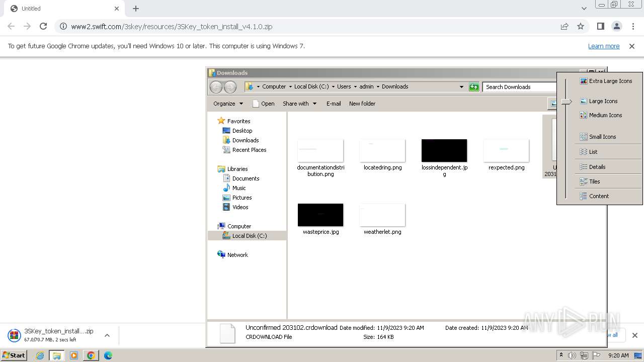
Task: Click Open toolbar button
Action: [x=263, y=104]
